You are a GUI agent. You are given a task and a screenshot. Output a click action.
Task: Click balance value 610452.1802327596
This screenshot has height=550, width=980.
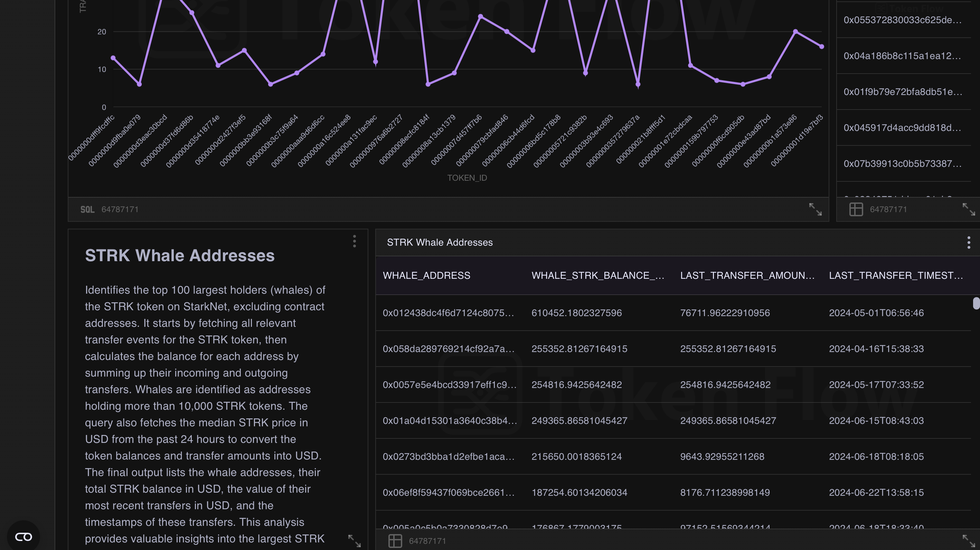(576, 313)
